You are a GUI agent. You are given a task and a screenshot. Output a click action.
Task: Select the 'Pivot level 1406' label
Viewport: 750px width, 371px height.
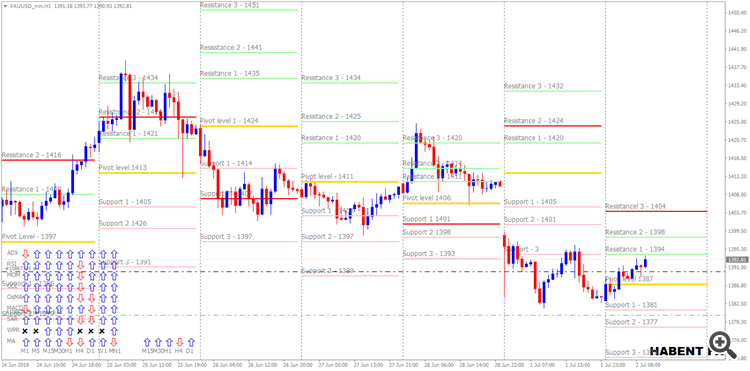point(427,198)
